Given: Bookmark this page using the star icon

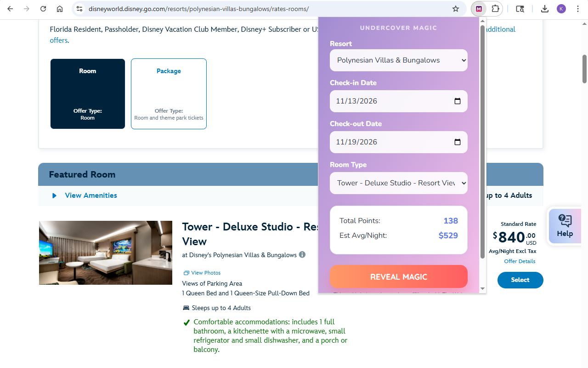Looking at the screenshot, I should tap(455, 8).
